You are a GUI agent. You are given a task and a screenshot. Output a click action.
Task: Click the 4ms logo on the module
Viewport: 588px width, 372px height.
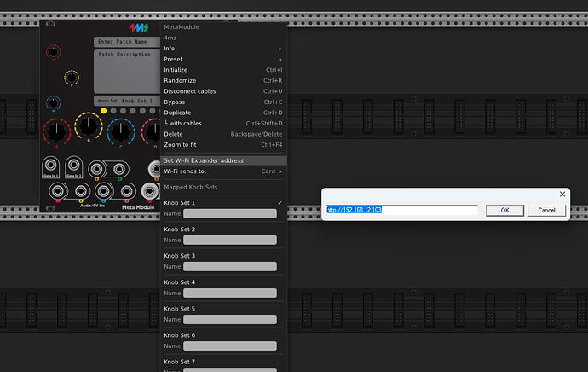[139, 27]
